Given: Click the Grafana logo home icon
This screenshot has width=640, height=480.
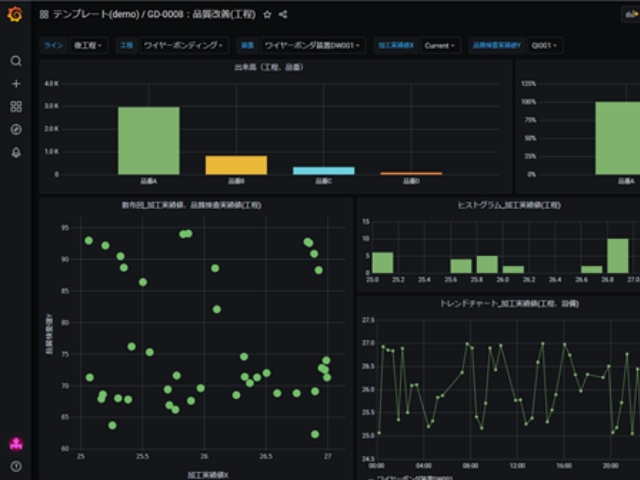Looking at the screenshot, I should (x=15, y=14).
